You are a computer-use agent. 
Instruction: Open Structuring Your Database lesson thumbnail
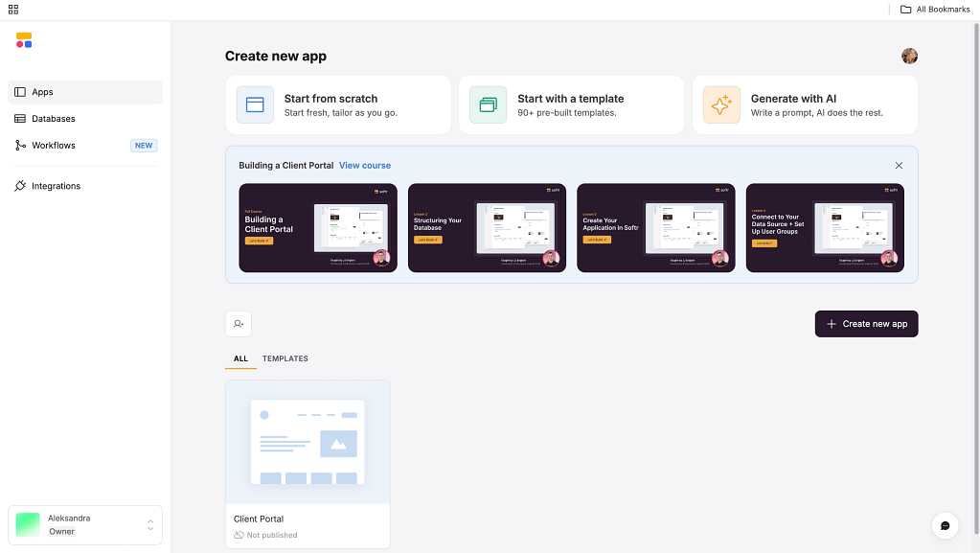tap(487, 228)
